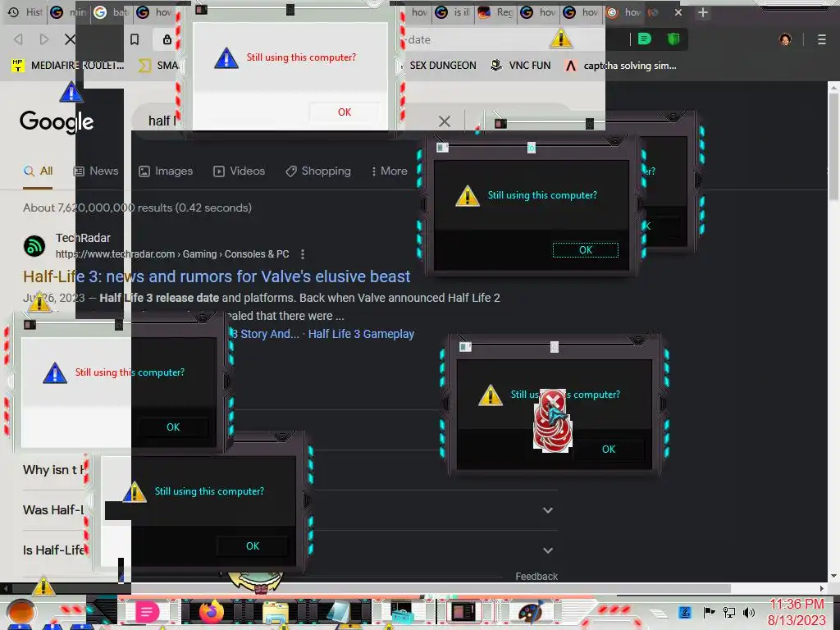Open three-dot options beside TechRadar URL

pos(303,254)
